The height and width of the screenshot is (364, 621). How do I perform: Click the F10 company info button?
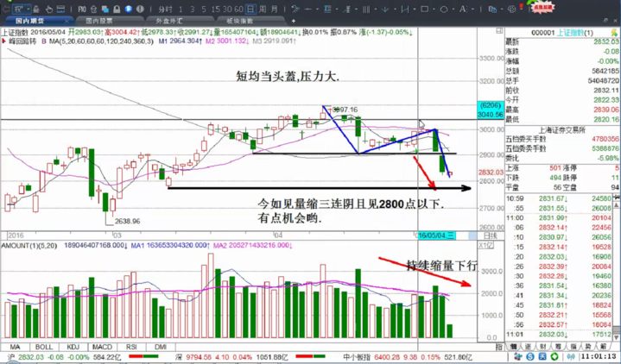[82, 9]
